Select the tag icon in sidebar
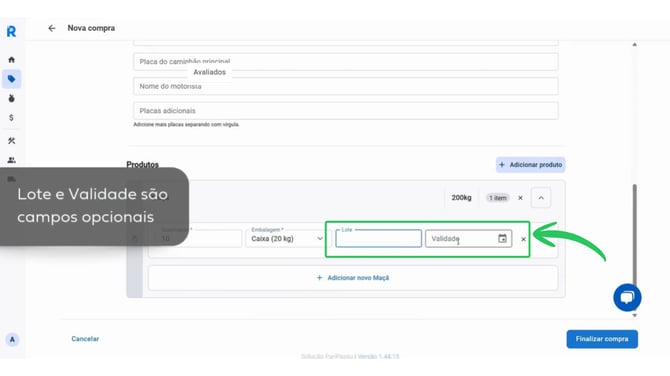 (12, 79)
